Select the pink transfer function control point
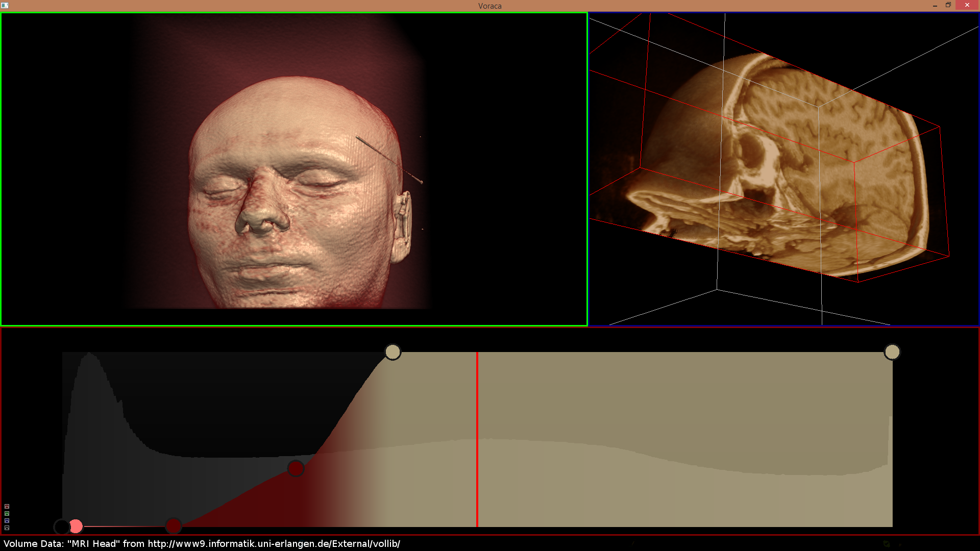The height and width of the screenshot is (551, 980). 76,526
